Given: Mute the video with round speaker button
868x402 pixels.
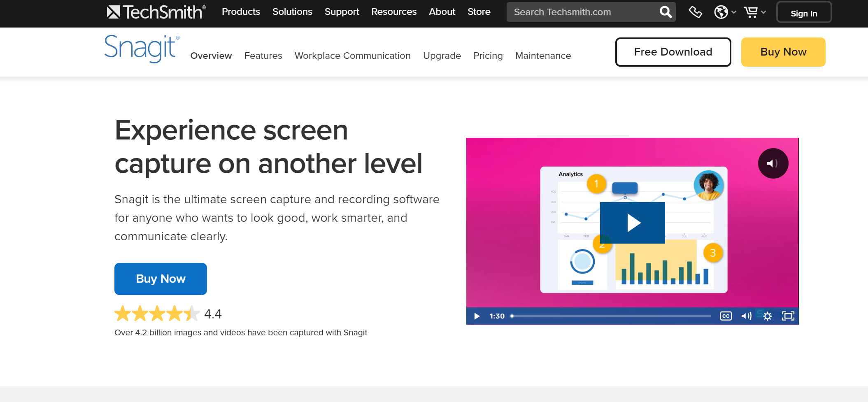Looking at the screenshot, I should coord(773,163).
